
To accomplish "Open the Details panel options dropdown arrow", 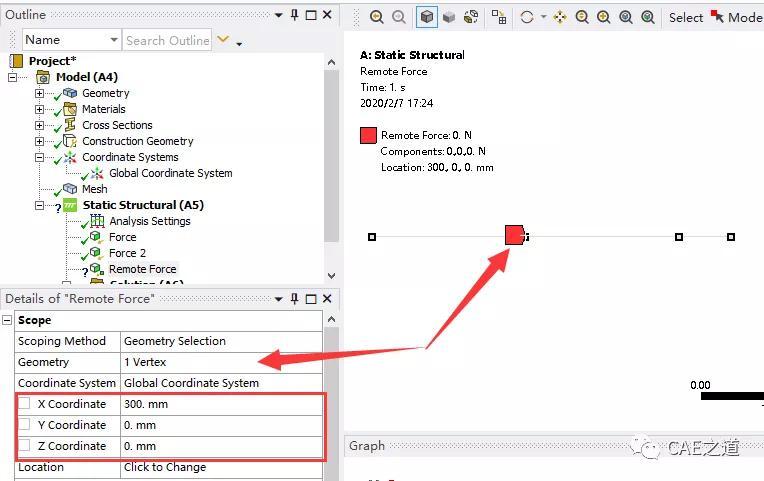I will pos(278,299).
